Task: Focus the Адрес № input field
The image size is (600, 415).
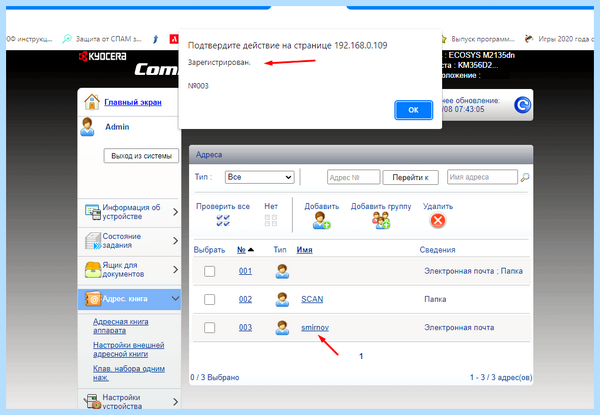Action: click(x=354, y=177)
